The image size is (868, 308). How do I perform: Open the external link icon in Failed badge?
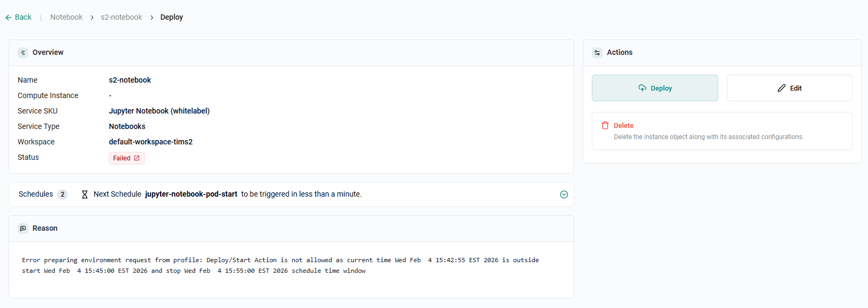coord(137,158)
